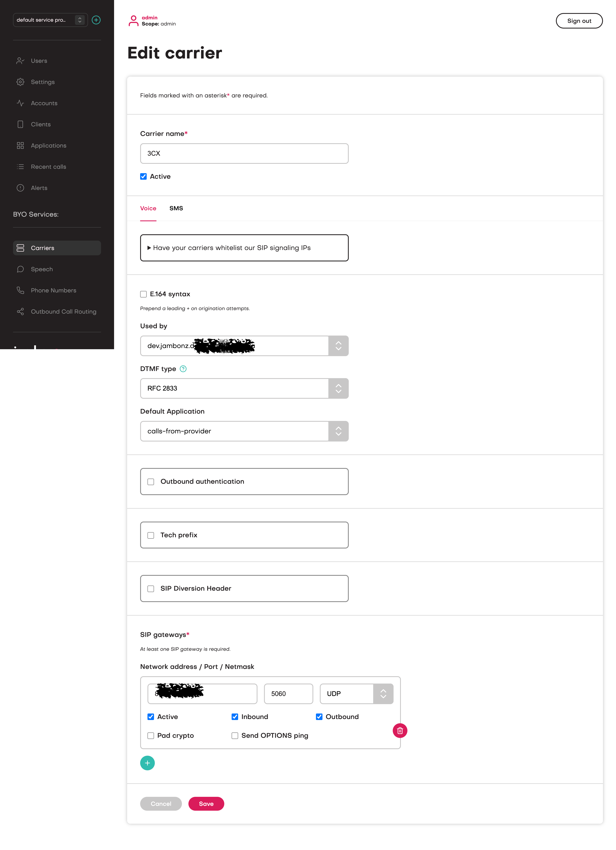Open Settings in the sidebar
This screenshot has height=850, width=616.
(x=43, y=82)
